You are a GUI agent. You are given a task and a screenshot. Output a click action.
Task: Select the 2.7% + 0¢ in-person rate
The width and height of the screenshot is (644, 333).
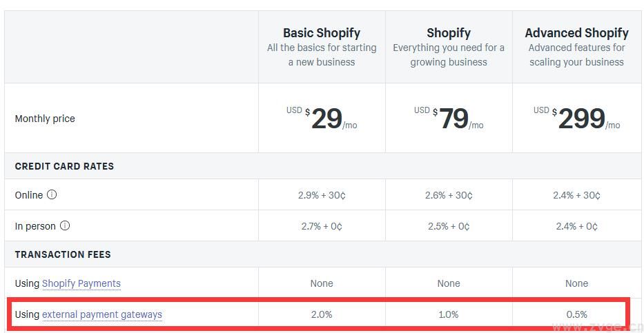coord(322,226)
